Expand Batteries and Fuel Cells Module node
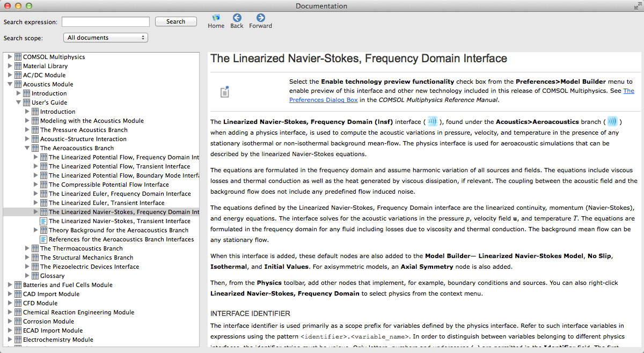The image size is (644, 353). [10, 285]
